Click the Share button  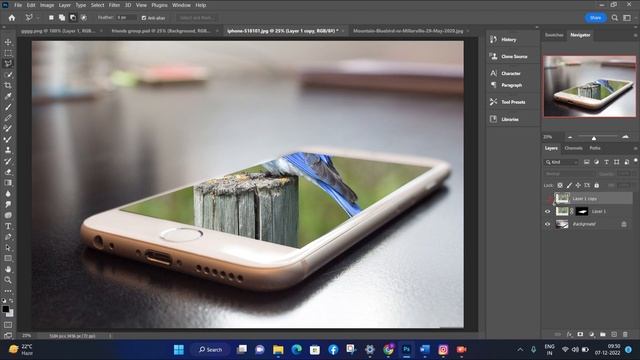[x=596, y=18]
